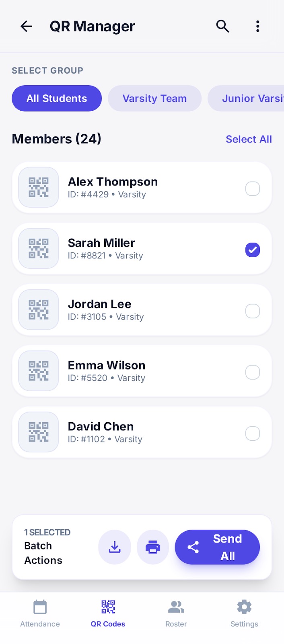The image size is (284, 644).
Task: Open Alex Thompson's QR code thumbnail
Action: point(38,187)
